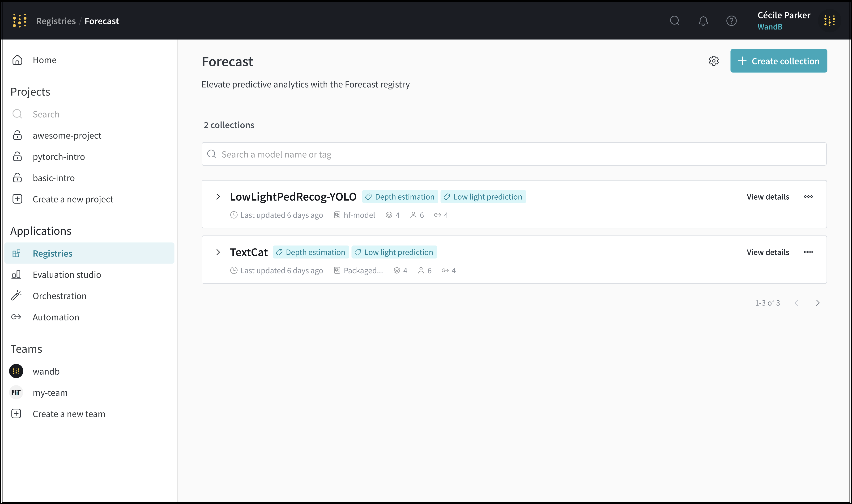
Task: Navigate to Orchestration application
Action: pos(60,296)
